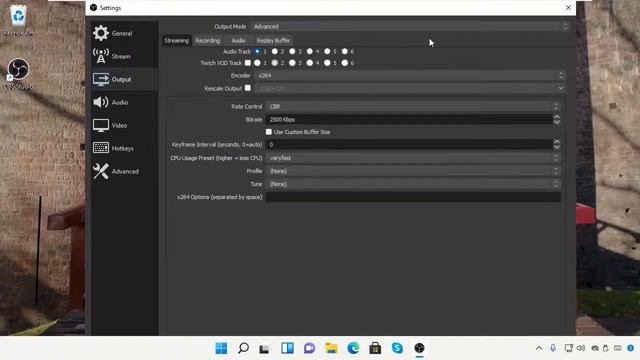640x360 pixels.
Task: Open the Tune dropdown
Action: (413, 184)
